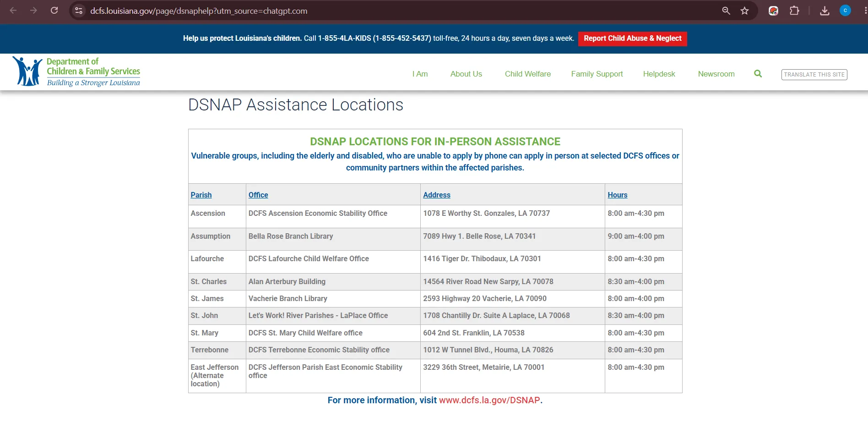
Task: Open site search with the green magnifier
Action: [758, 74]
